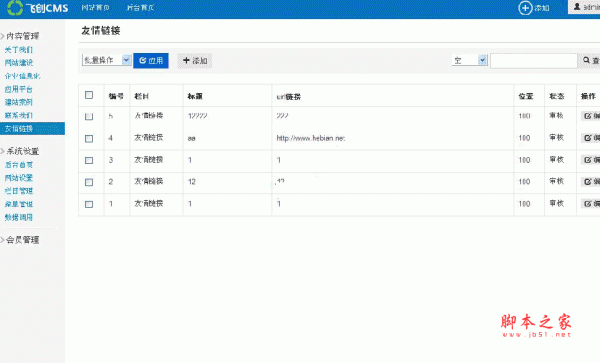Click the 编号 column header
600x363 pixels.
pos(116,96)
